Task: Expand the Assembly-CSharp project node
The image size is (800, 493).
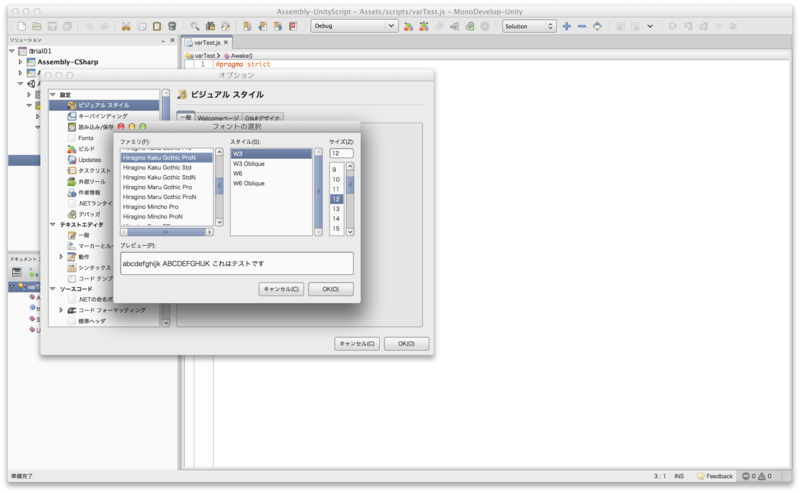Action: pos(20,62)
